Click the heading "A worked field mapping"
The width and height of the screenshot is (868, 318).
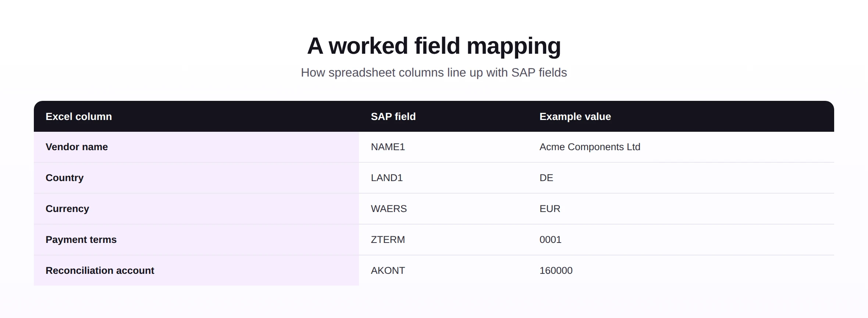pos(434,46)
